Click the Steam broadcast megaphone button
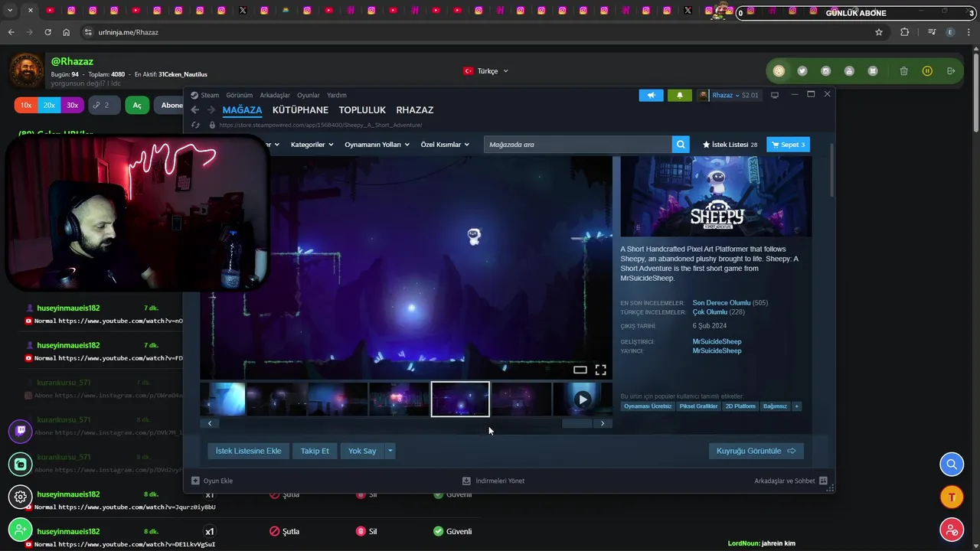The height and width of the screenshot is (551, 980). tap(651, 96)
